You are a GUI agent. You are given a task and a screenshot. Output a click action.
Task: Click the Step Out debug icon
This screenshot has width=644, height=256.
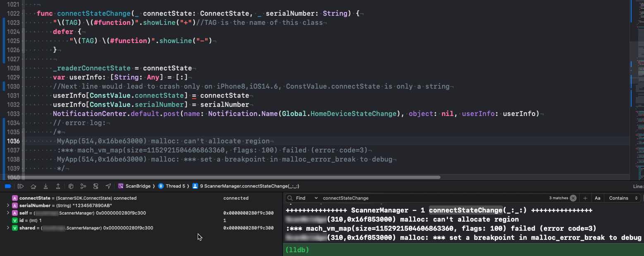point(58,186)
